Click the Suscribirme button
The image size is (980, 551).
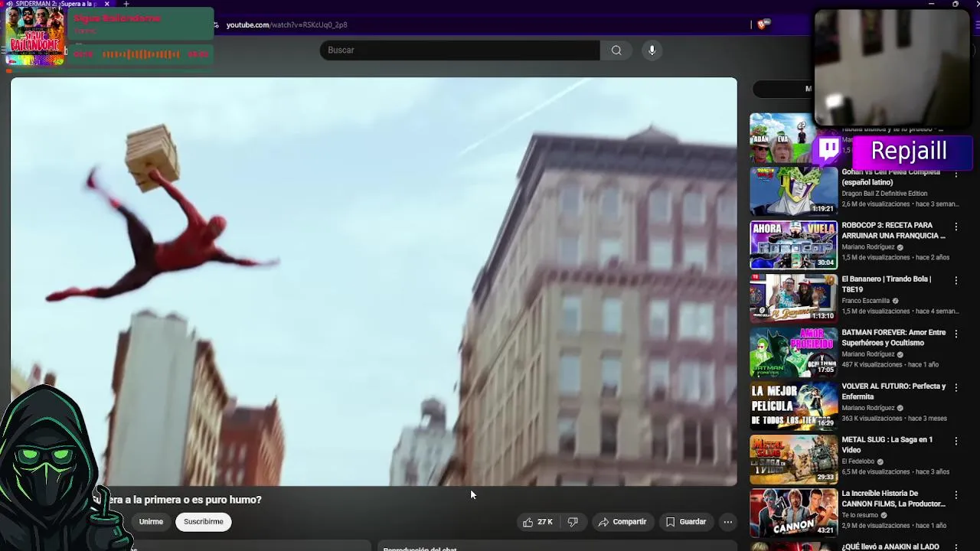point(204,522)
